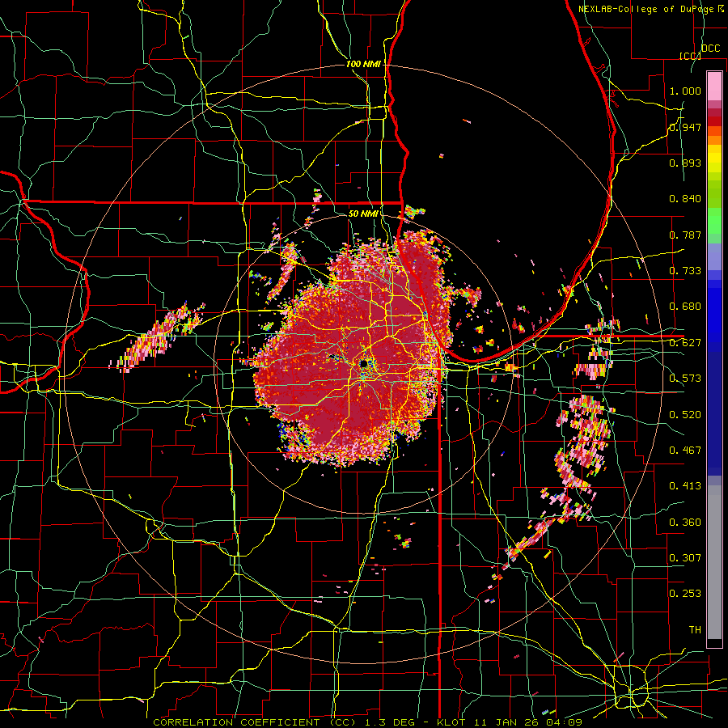The height and width of the screenshot is (728, 728).
Task: Click the 0.520 scale value
Action: point(685,415)
